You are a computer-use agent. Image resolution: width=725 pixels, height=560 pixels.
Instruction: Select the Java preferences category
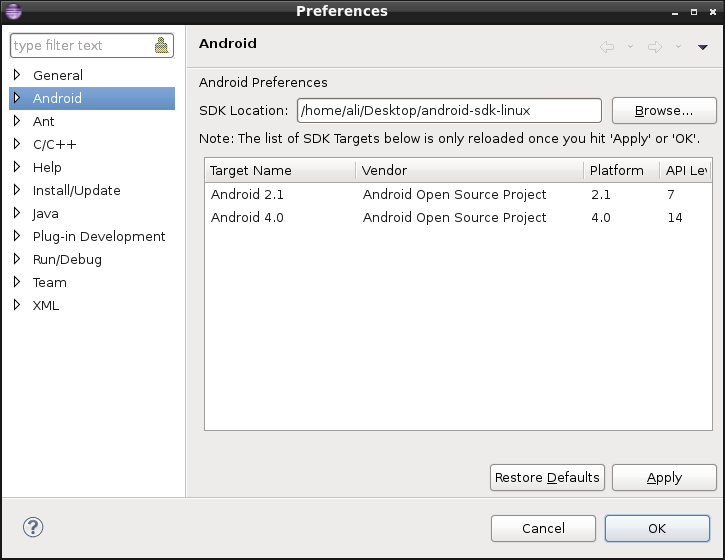45,213
